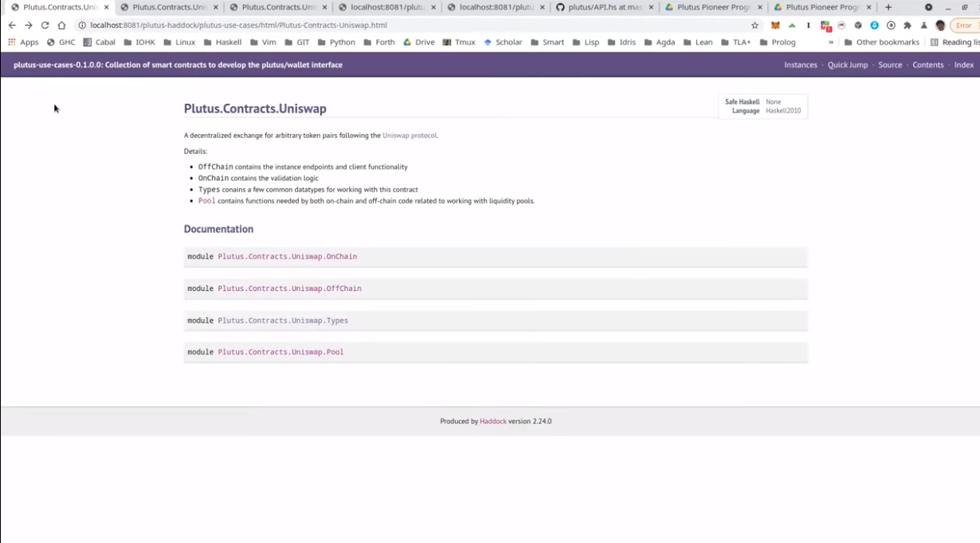Image resolution: width=980 pixels, height=543 pixels.
Task: Open the extensions puzzle piece menu
Action: tap(907, 26)
